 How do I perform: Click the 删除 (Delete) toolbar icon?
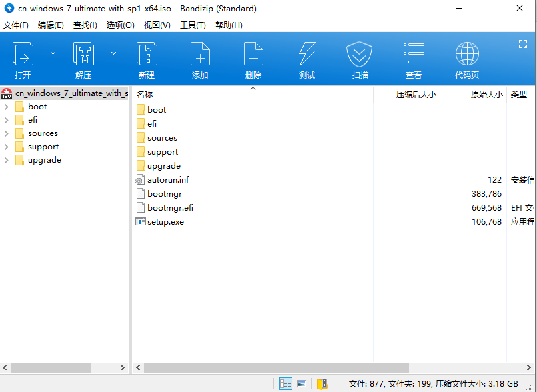[x=253, y=54]
